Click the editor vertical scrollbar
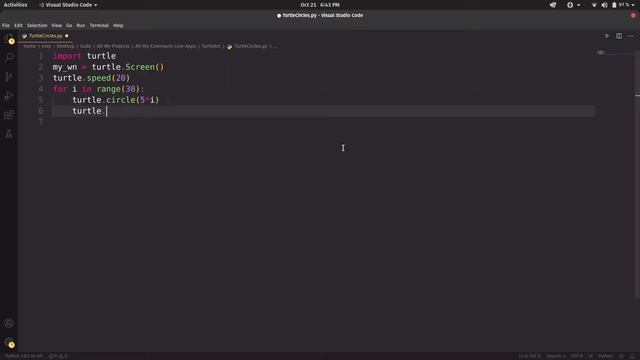 click(x=638, y=176)
